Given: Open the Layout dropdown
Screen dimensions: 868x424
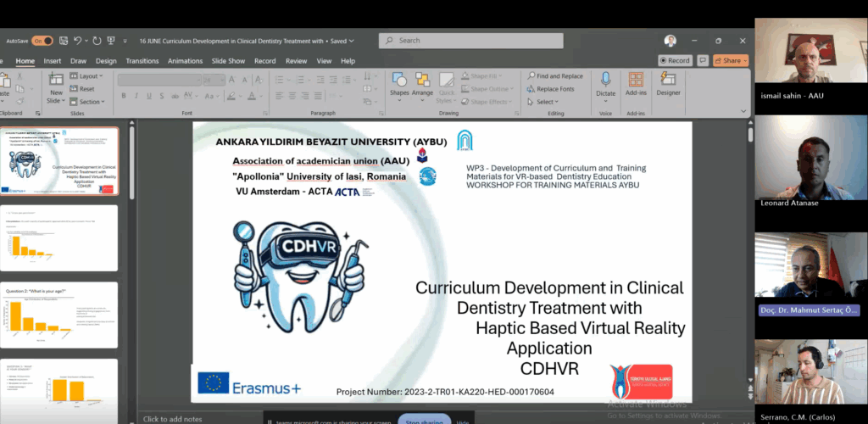Looking at the screenshot, I should point(86,76).
